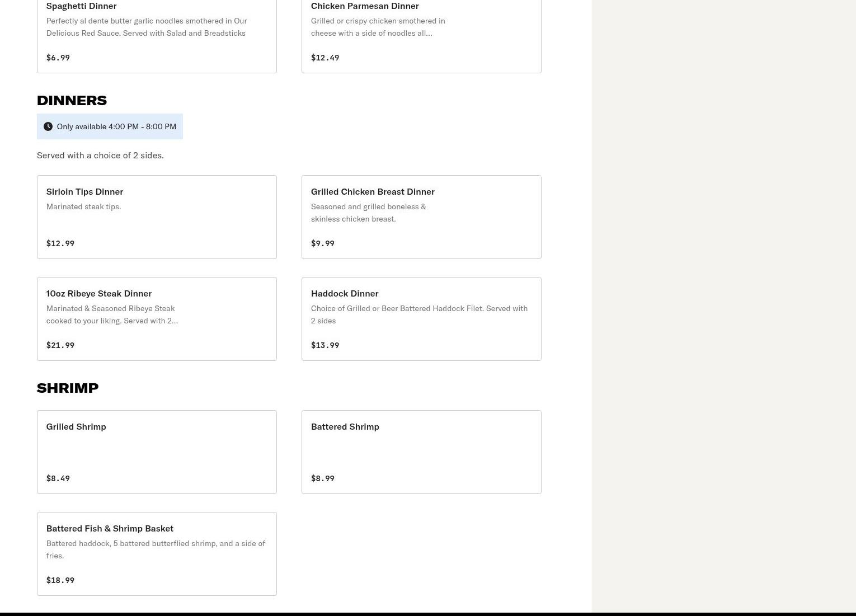Click the $9.99 grilled chicken price

pyautogui.click(x=323, y=243)
